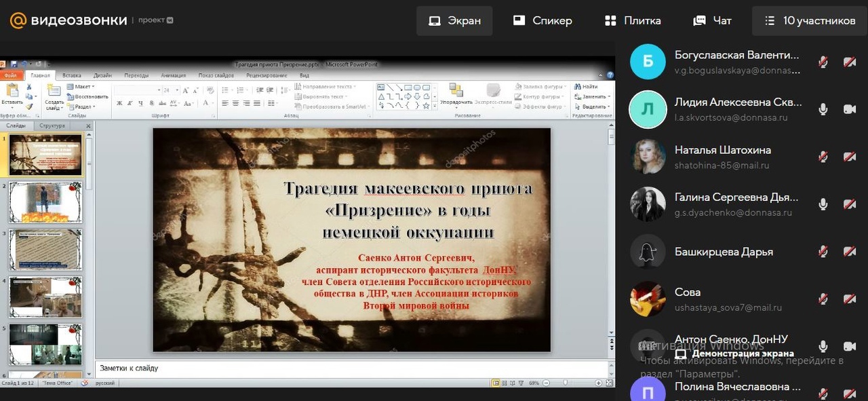Toggle microphone for Лидия Алексеевна
Screen dimensions: 868x401
pos(823,109)
